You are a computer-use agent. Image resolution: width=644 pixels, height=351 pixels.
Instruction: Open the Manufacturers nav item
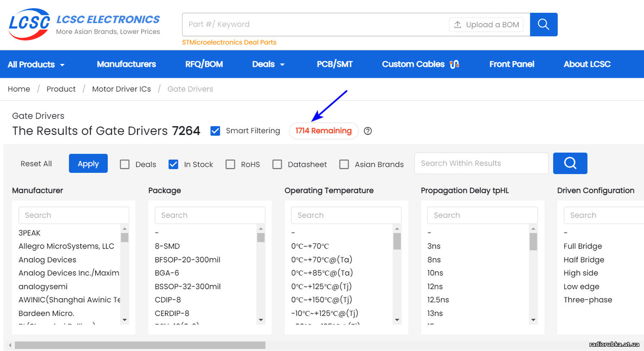click(126, 64)
